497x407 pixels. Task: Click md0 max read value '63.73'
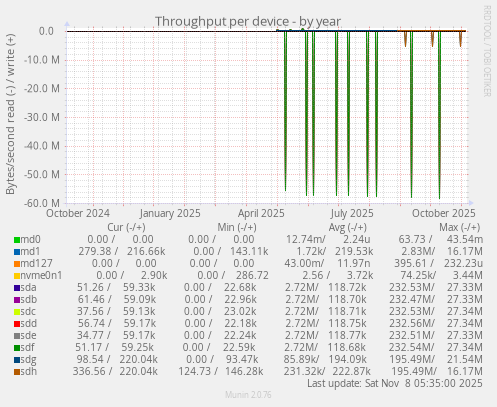point(412,239)
